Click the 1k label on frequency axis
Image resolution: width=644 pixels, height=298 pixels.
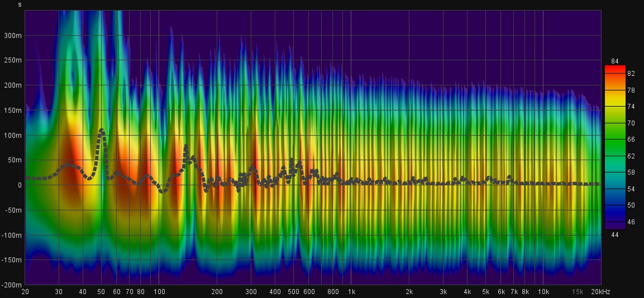[351, 292]
